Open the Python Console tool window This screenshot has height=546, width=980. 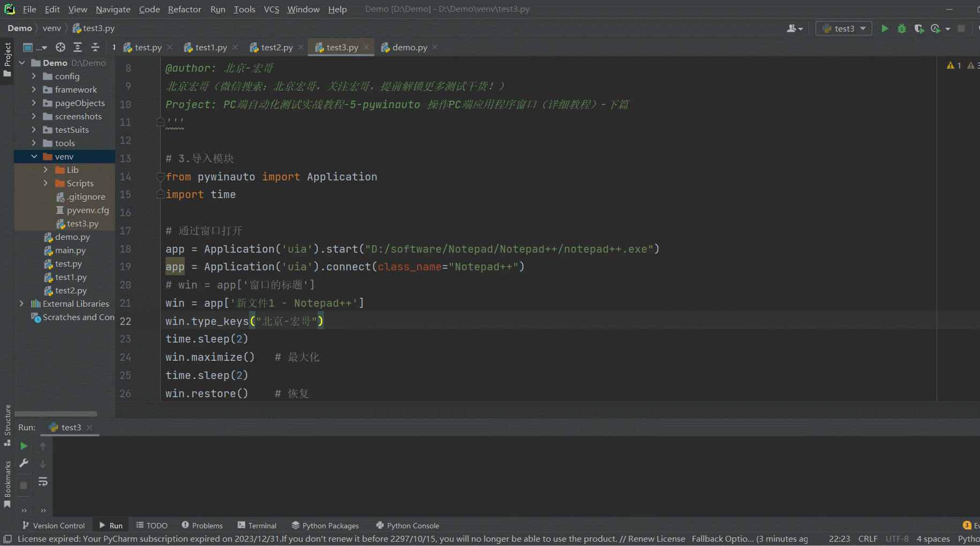pos(408,526)
